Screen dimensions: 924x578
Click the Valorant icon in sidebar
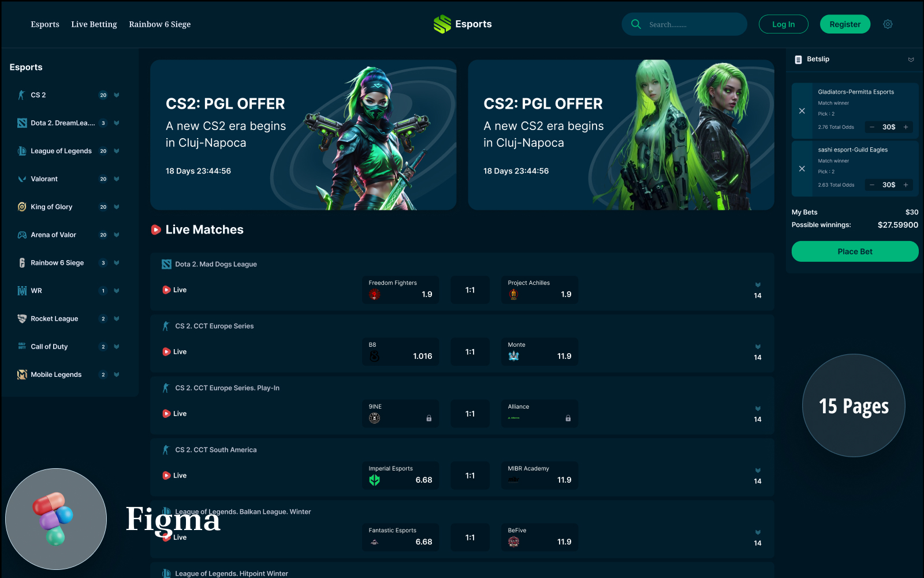pos(22,179)
